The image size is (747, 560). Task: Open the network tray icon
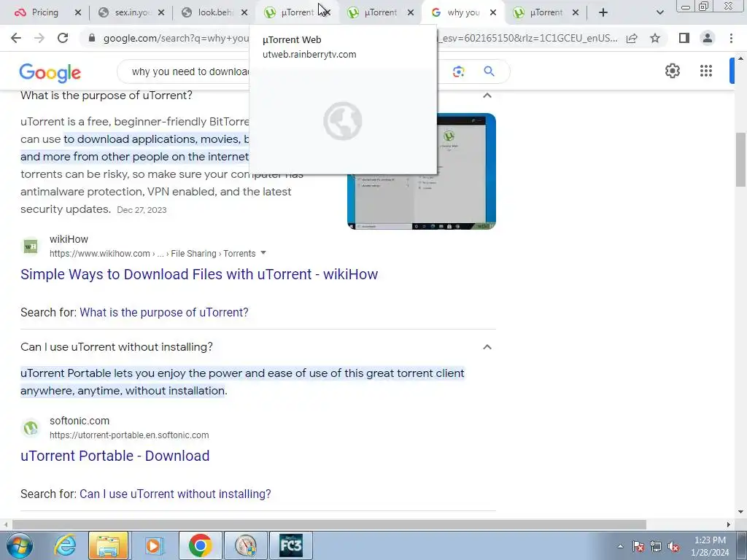click(656, 546)
